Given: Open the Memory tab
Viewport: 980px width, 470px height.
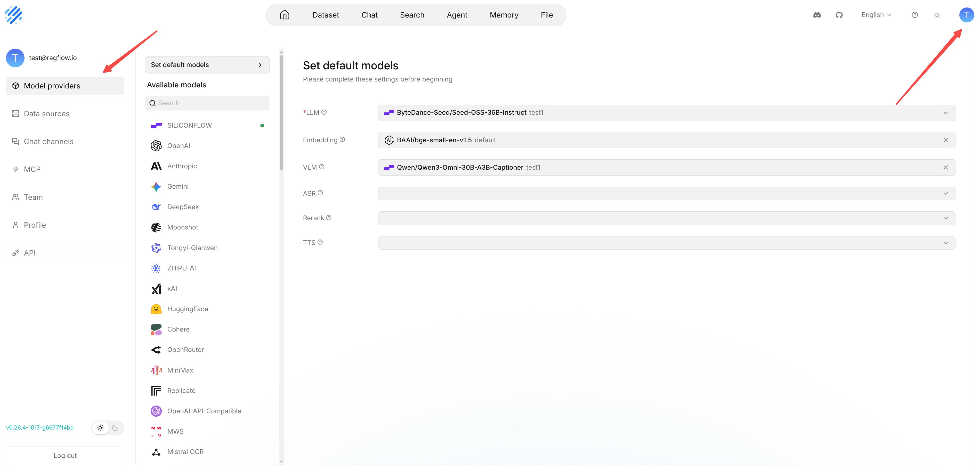Looking at the screenshot, I should click(504, 15).
